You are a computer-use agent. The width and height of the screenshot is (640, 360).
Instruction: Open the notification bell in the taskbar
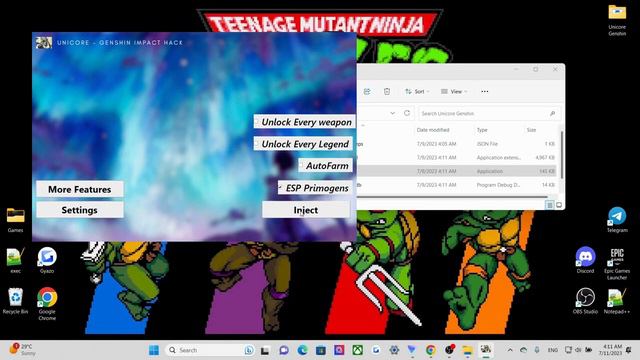pos(629,350)
